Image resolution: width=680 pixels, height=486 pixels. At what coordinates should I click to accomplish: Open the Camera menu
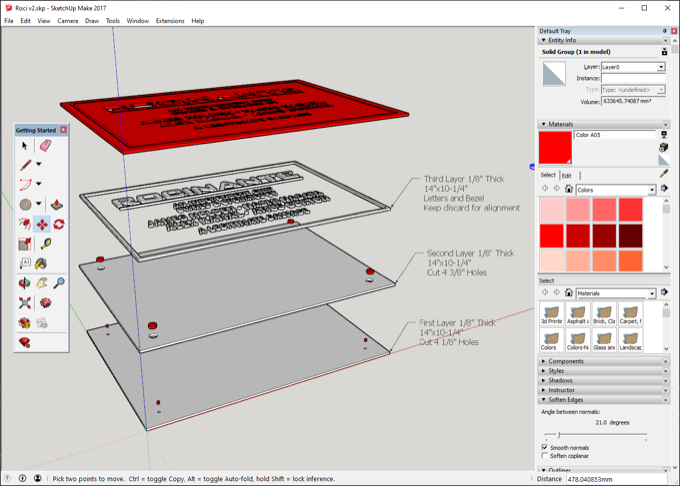(68, 21)
